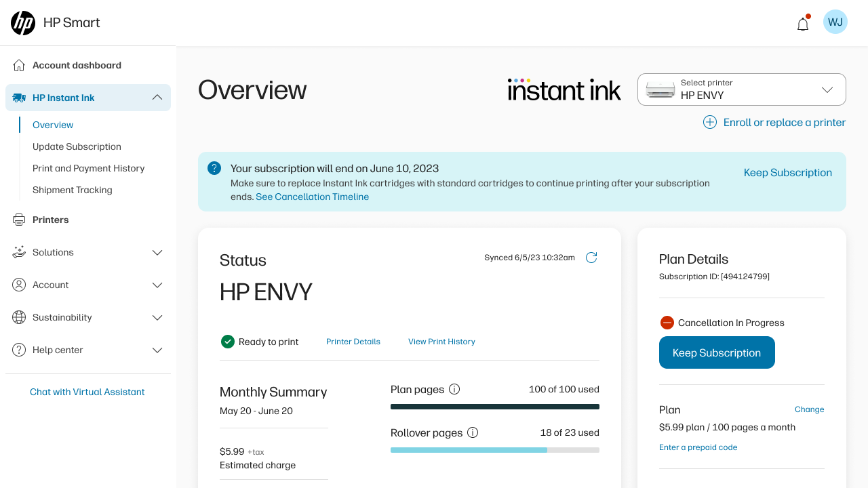Click the Account dashboard home icon

[19, 65]
